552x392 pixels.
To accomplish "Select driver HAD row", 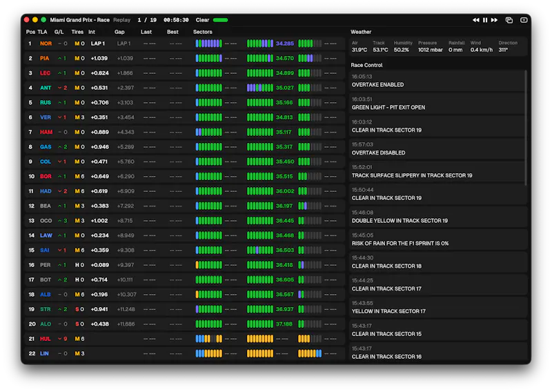I will click(184, 191).
